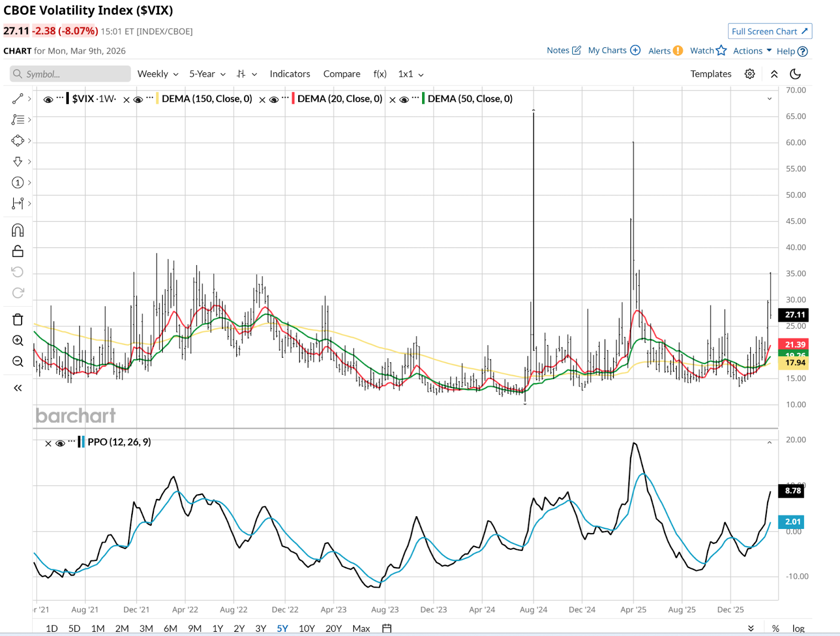The image size is (840, 636).
Task: Click the Full Screen Chart button
Action: 770,32
